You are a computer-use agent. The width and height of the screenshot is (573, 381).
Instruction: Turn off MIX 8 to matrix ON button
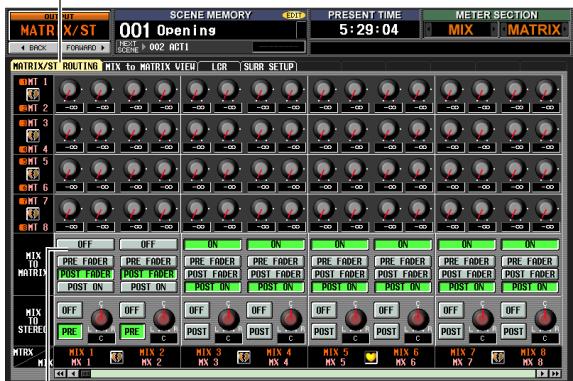coord(530,244)
